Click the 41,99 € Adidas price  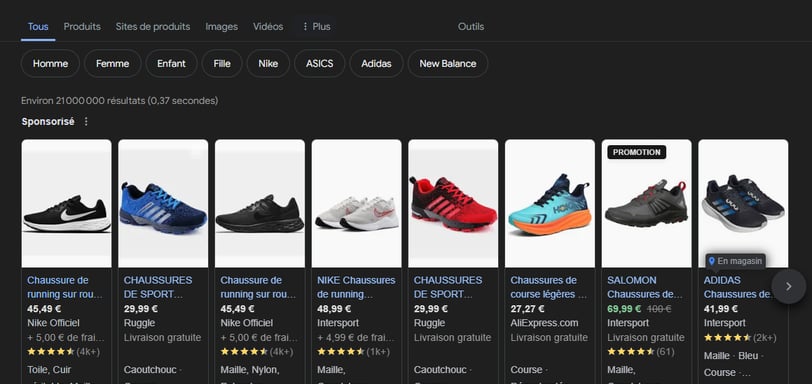(x=720, y=309)
